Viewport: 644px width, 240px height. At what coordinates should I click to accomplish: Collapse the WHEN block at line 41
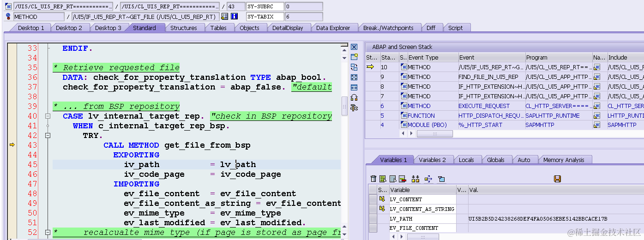click(x=48, y=126)
